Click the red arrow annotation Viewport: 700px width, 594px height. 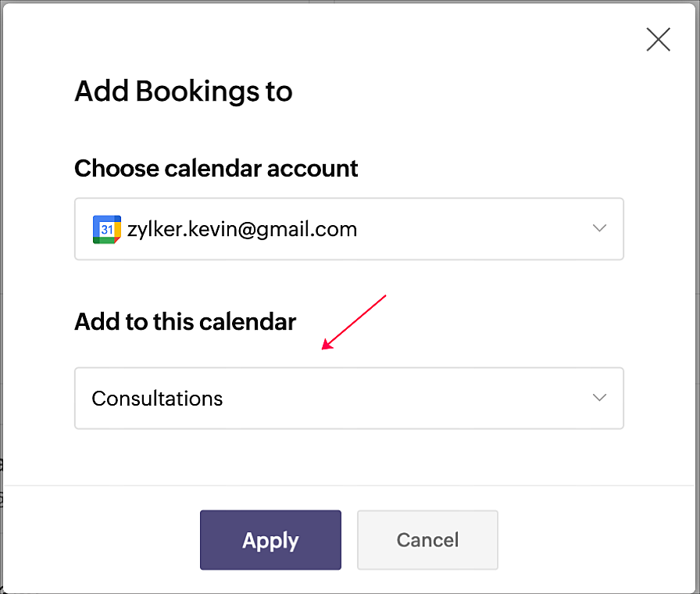(354, 322)
